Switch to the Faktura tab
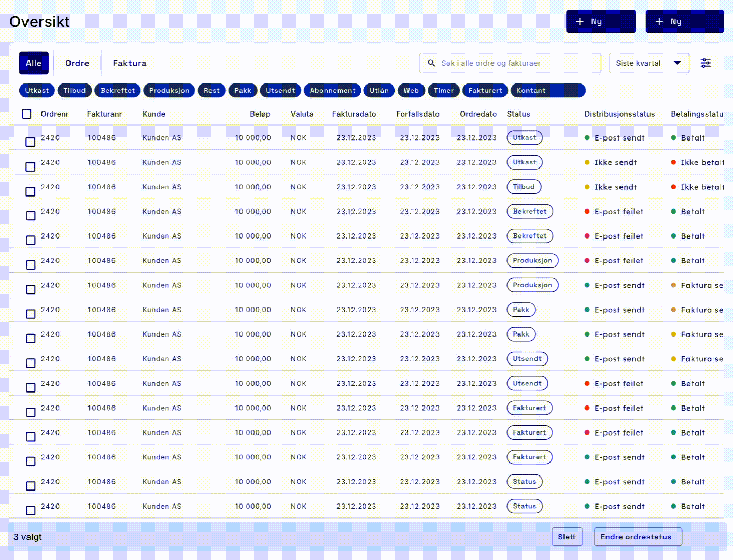733x560 pixels. 129,63
